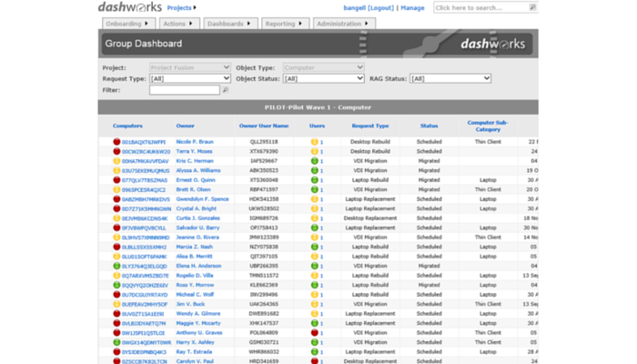637x364 pixels.
Task: Open the Project dropdown
Action: click(x=189, y=67)
